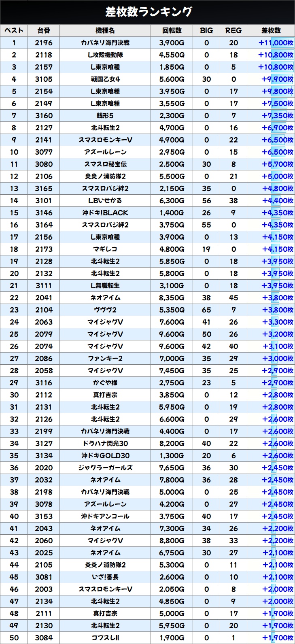Click the 差枚数ランキング title banner
Viewport: 295px width, 644px height.
coord(147,12)
